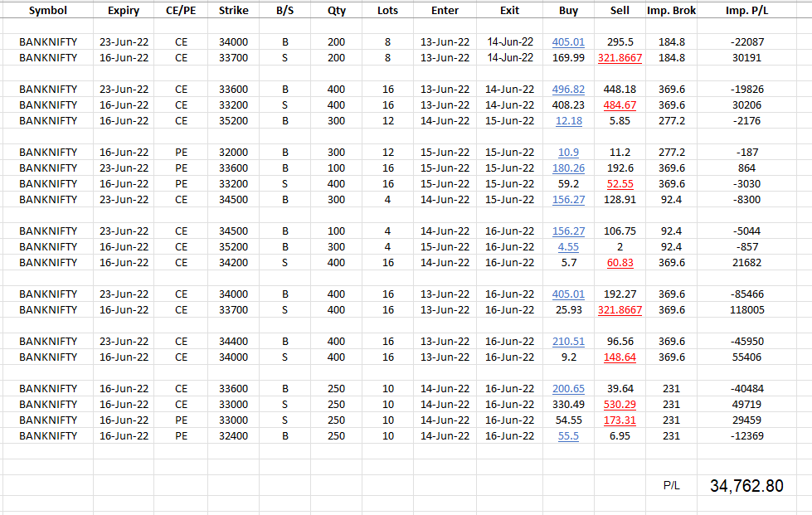
Task: Select the red 52.55 sell price
Action: (x=620, y=184)
